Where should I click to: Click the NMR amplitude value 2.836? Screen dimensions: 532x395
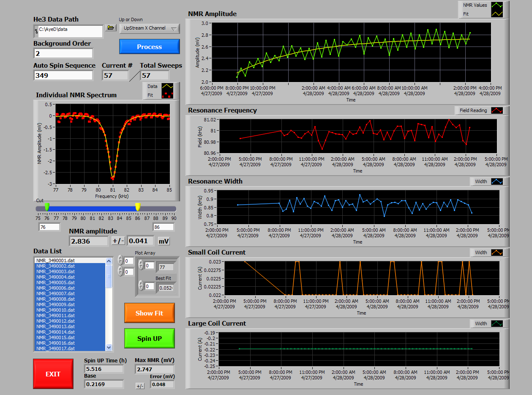pos(89,241)
